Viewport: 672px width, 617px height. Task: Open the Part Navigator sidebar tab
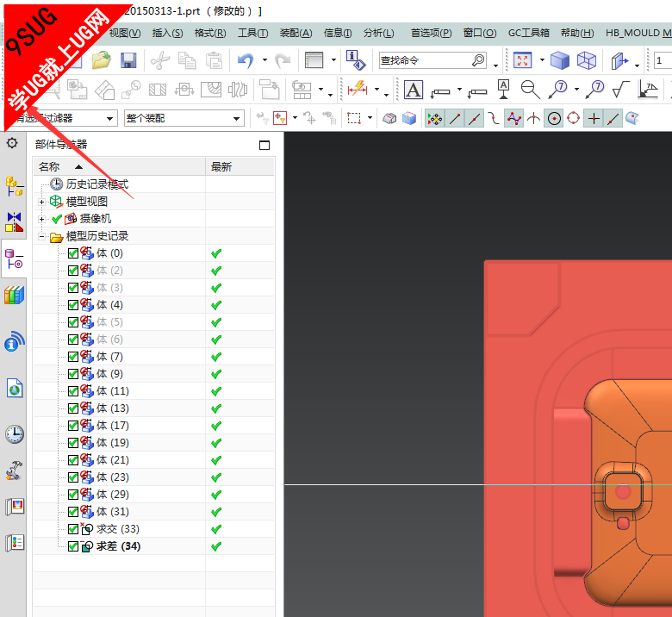(x=14, y=259)
